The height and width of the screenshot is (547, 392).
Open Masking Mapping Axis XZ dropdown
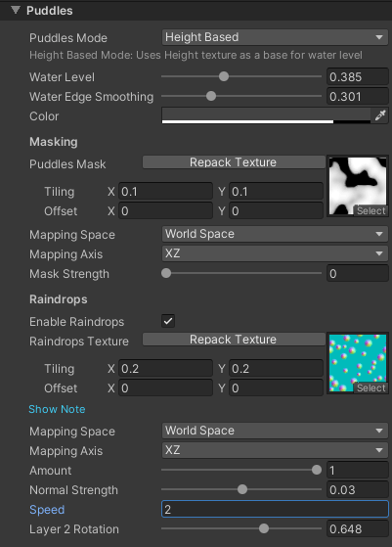(x=275, y=253)
